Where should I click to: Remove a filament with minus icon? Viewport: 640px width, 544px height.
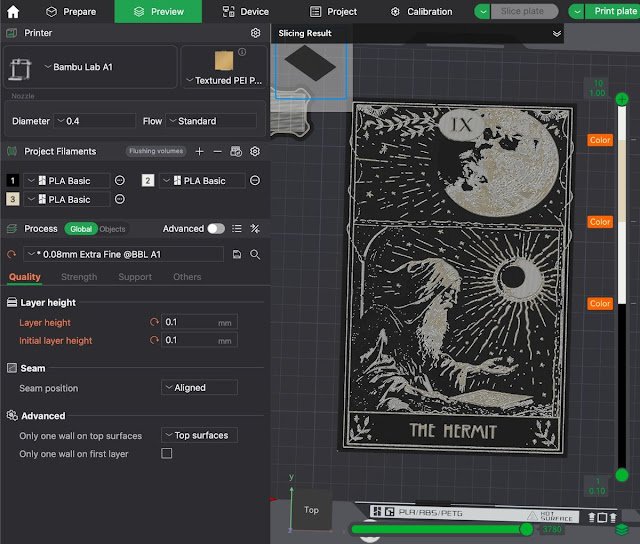217,151
